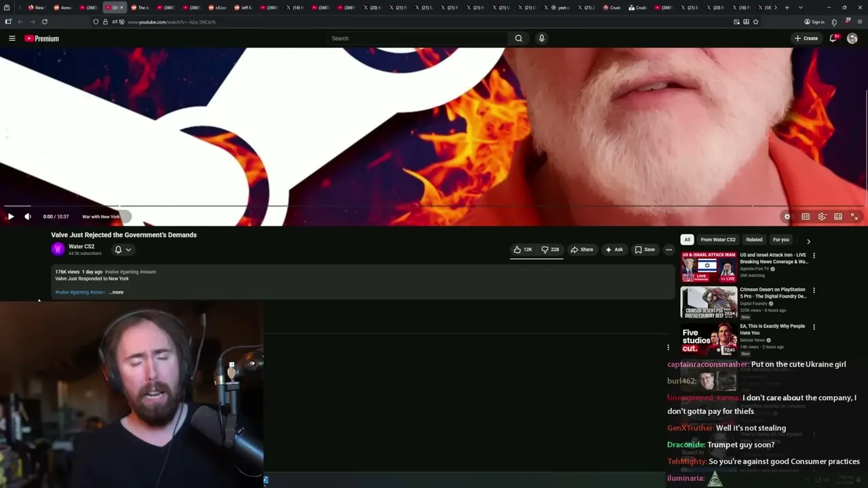
Task: Switch to the 'yeet' browser tab
Action: 561,7
